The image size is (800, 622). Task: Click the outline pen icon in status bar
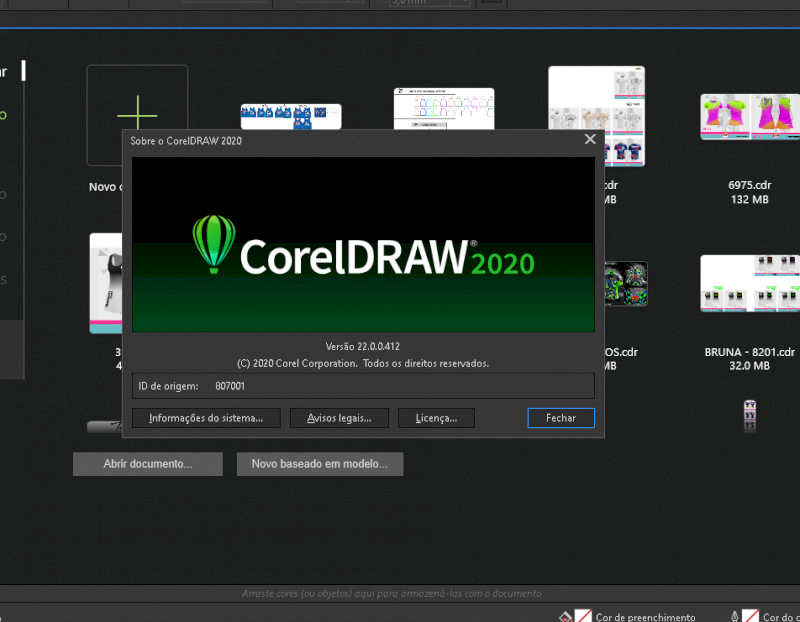point(736,616)
